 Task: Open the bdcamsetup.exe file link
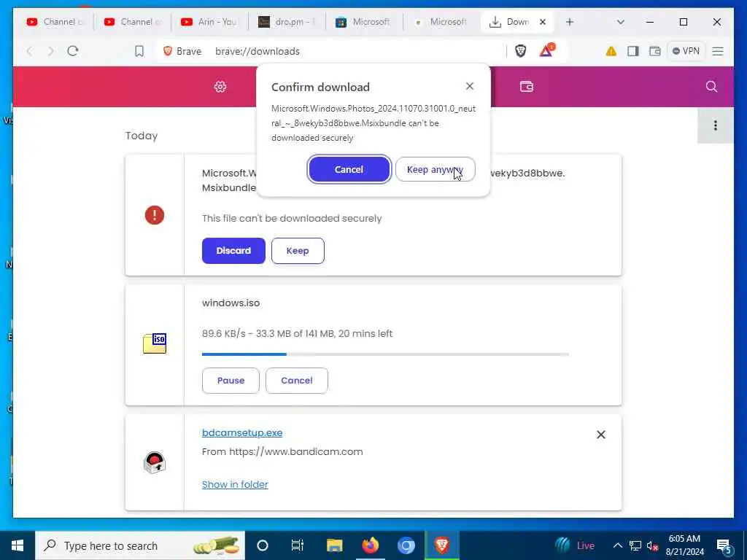tap(242, 433)
